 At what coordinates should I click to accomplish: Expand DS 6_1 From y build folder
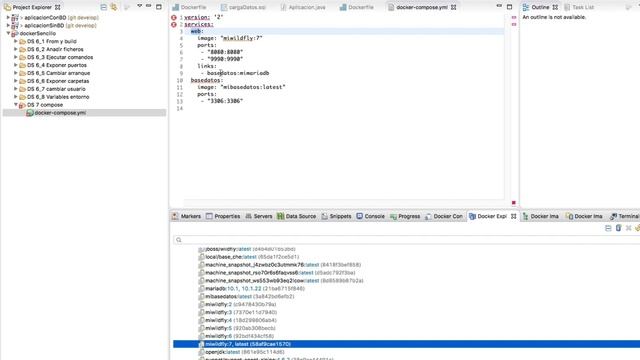(x=16, y=41)
